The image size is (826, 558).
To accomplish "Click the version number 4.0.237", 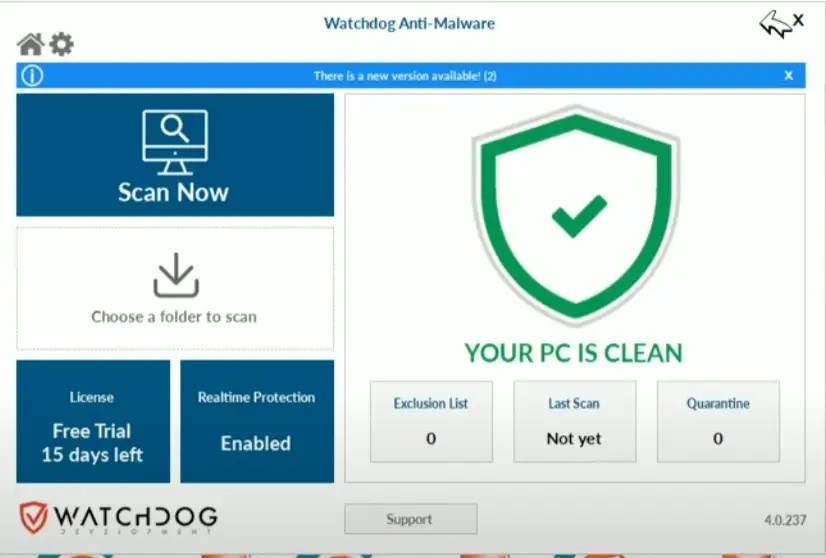I will point(783,520).
